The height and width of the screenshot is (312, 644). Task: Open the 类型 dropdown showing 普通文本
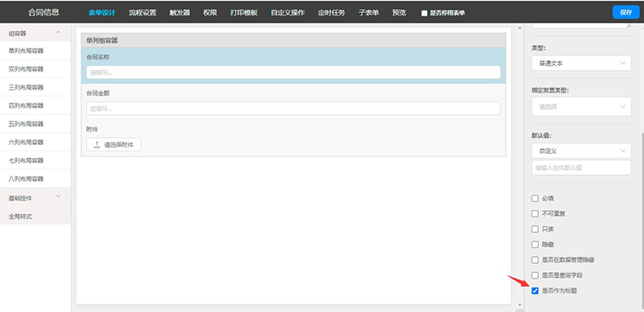[581, 64]
